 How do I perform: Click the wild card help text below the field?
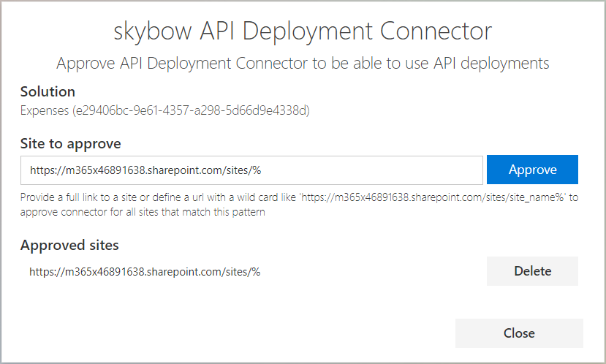(x=299, y=205)
